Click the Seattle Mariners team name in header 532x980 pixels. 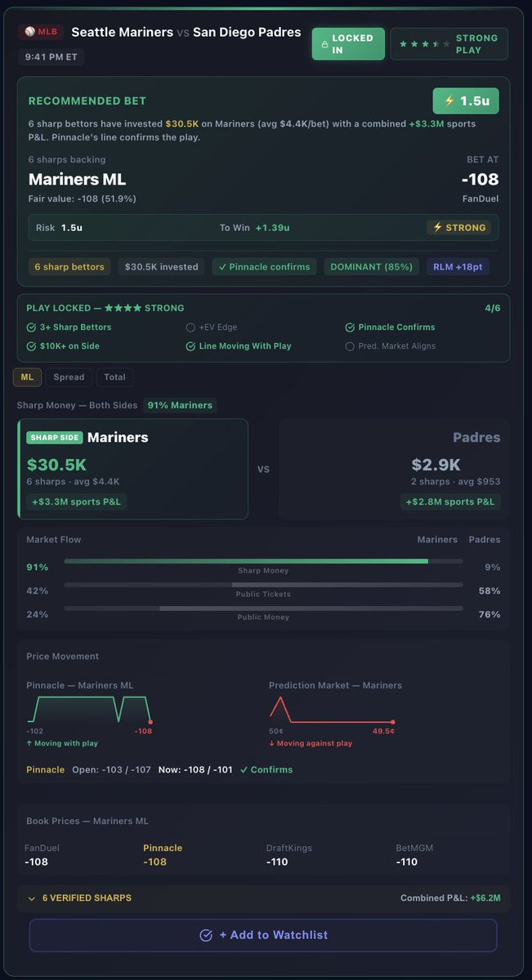pyautogui.click(x=123, y=33)
